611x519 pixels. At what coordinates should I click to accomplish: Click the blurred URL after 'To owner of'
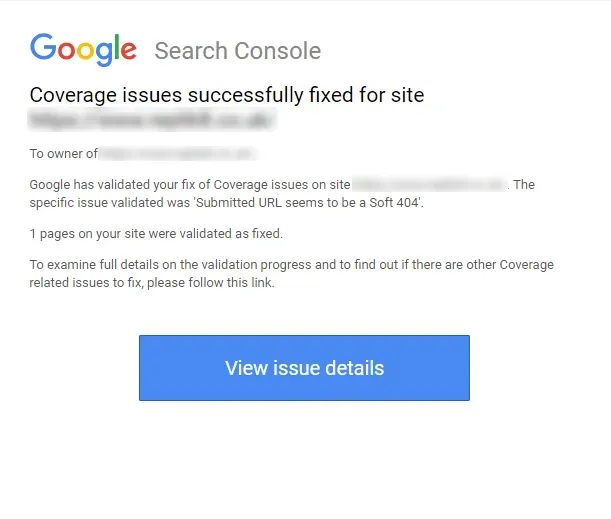tap(177, 154)
